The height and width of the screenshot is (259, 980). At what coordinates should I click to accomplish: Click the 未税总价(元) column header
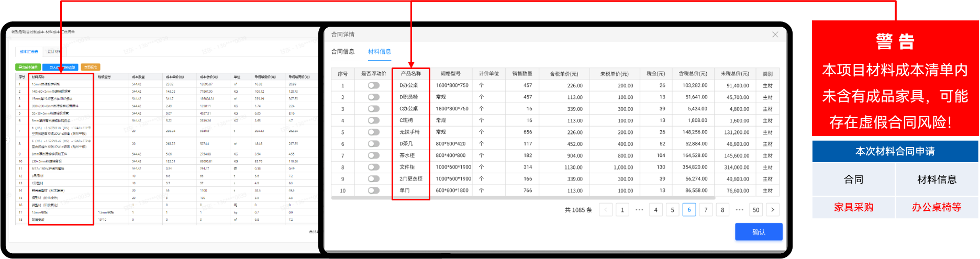click(734, 74)
